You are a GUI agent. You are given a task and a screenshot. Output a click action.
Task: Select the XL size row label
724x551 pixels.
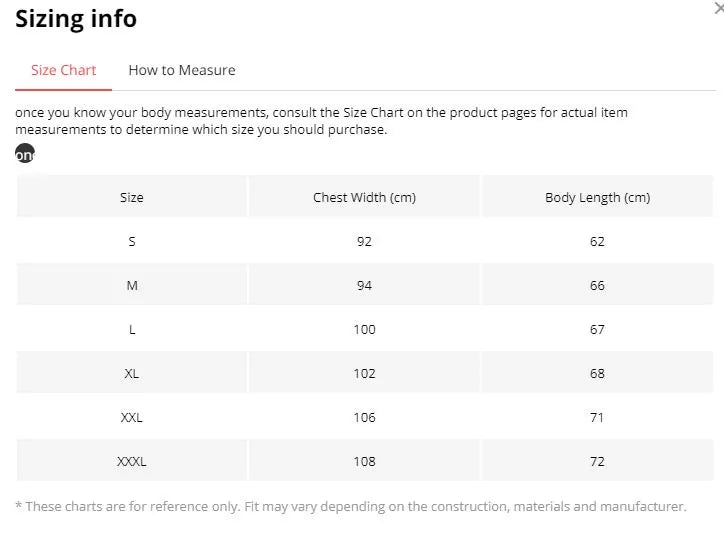pos(132,373)
